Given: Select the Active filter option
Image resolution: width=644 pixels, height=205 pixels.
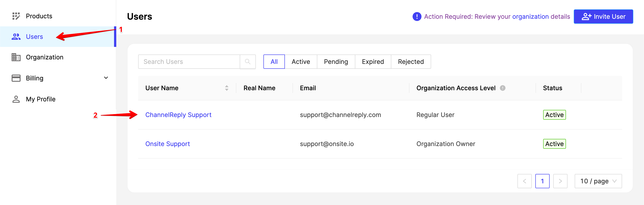Looking at the screenshot, I should click(x=301, y=62).
